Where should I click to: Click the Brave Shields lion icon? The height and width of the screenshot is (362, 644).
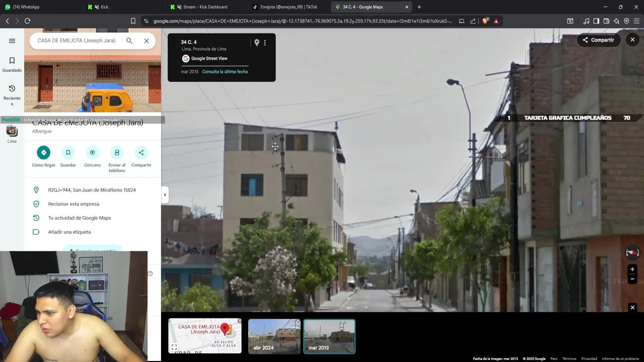tap(485, 21)
